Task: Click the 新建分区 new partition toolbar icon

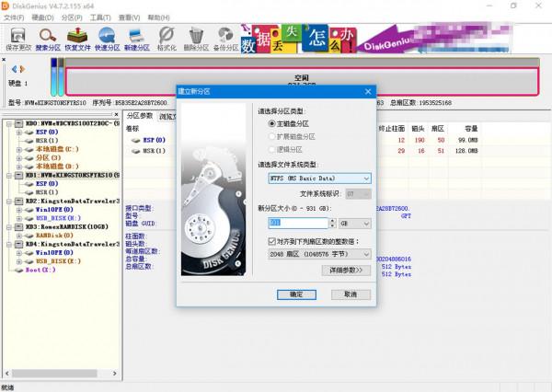Action: 136,39
